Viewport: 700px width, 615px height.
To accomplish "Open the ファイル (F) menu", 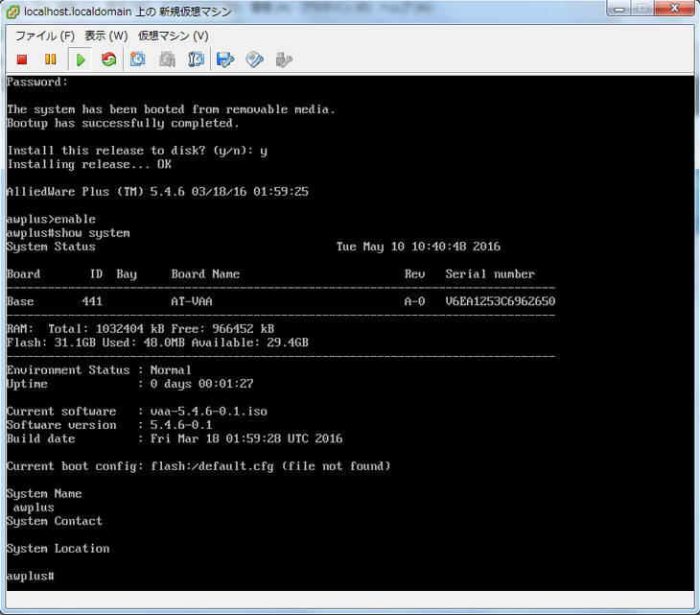I will 44,35.
